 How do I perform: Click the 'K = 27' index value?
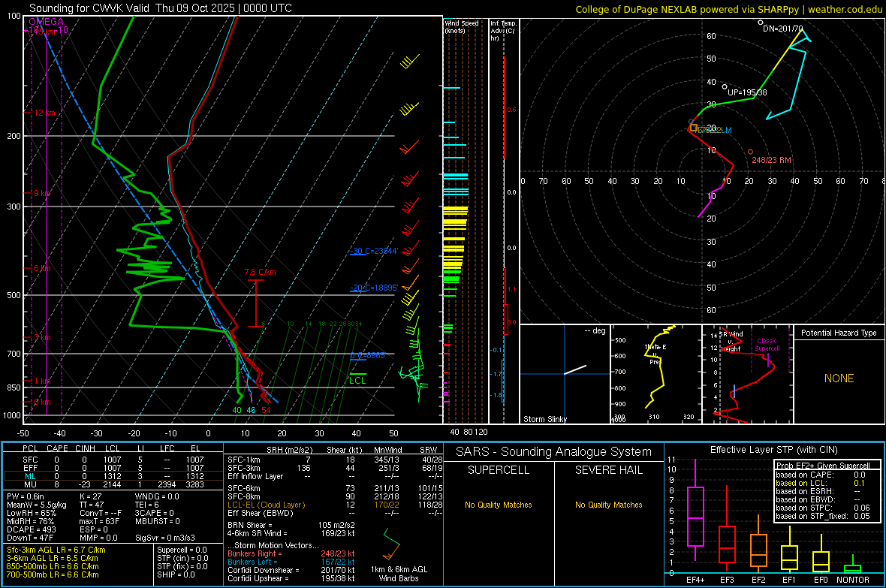[x=90, y=496]
